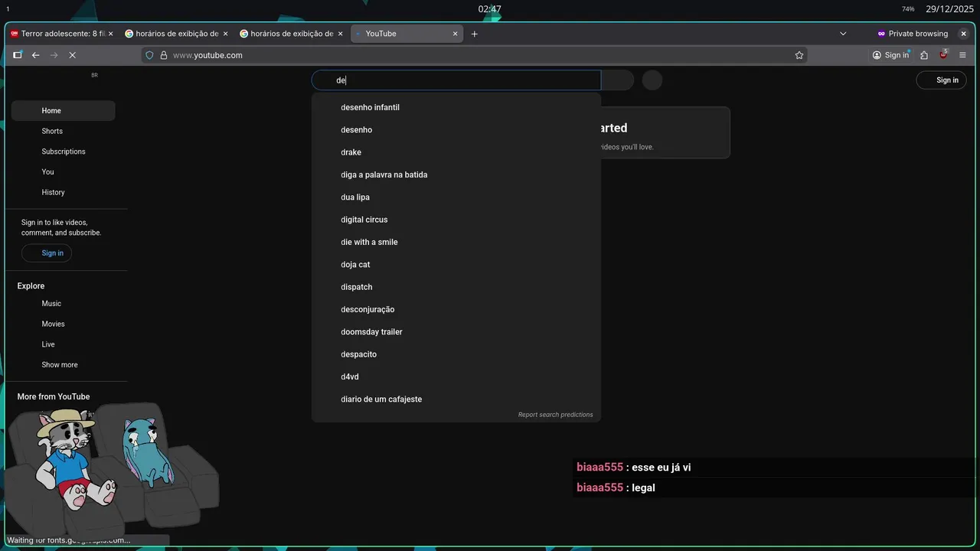The height and width of the screenshot is (551, 980).
Task: Open the You sidebar entry
Action: point(63,172)
